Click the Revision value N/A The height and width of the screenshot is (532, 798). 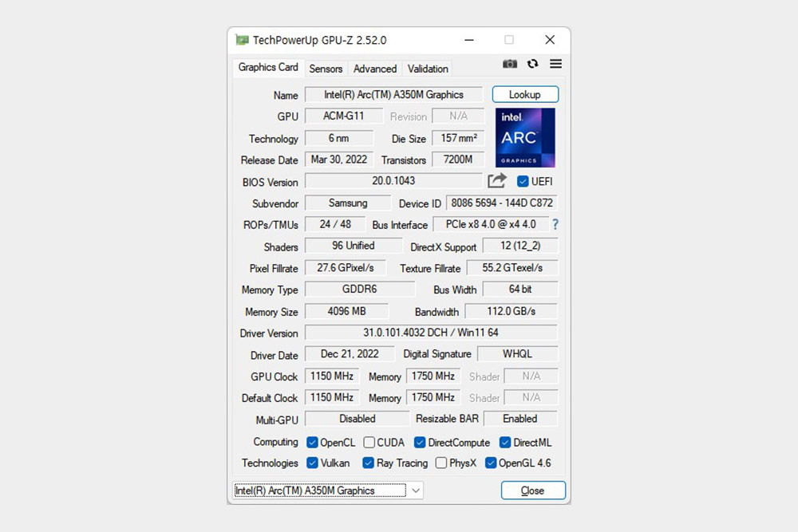click(x=458, y=116)
